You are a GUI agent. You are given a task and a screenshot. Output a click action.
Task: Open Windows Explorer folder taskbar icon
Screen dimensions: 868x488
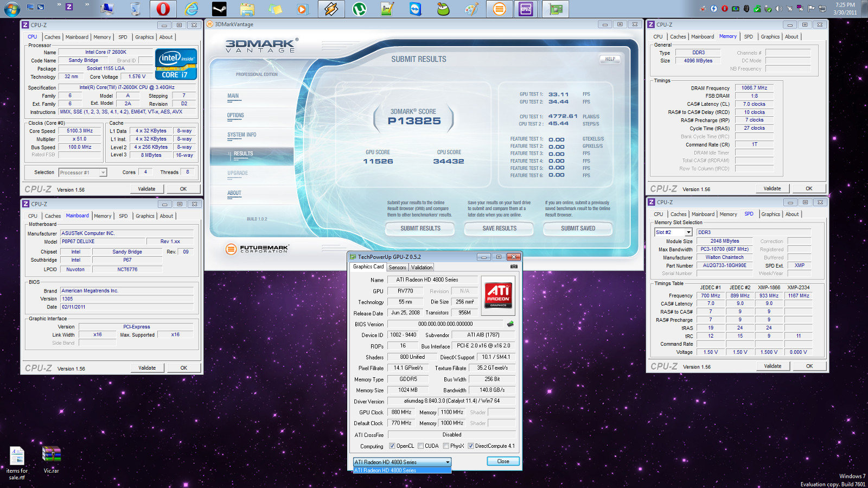point(247,9)
